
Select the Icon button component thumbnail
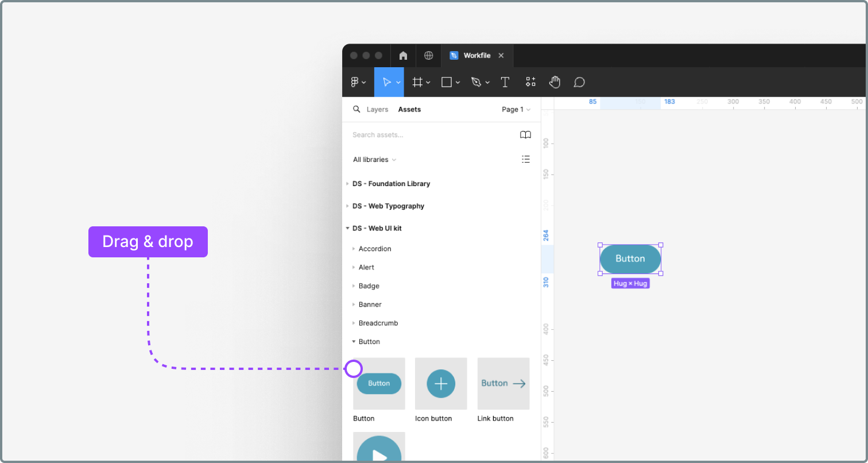tap(440, 383)
